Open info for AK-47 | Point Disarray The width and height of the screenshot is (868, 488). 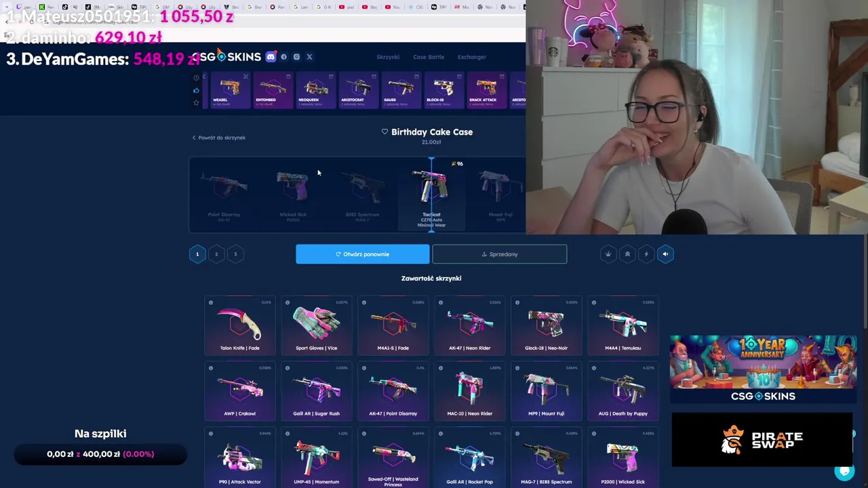click(x=364, y=368)
